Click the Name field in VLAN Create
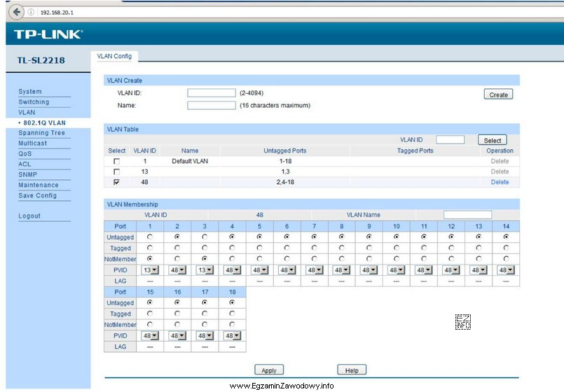The width and height of the screenshot is (564, 392). coord(212,105)
